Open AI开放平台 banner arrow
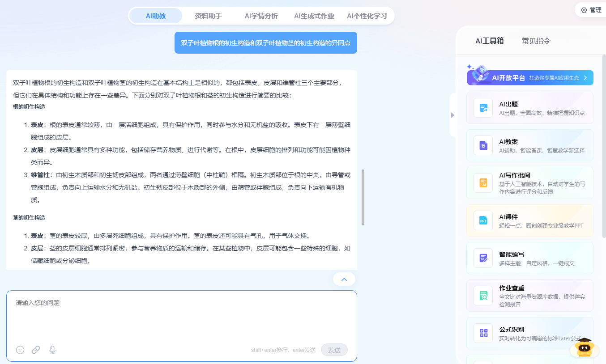This screenshot has height=364, width=606. [x=585, y=78]
